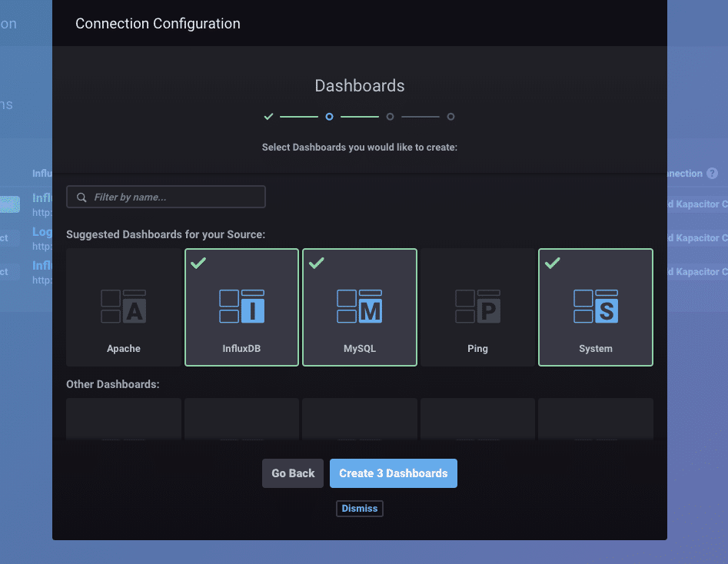The height and width of the screenshot is (564, 728).
Task: Jump to the third wizard step circle
Action: (390, 117)
